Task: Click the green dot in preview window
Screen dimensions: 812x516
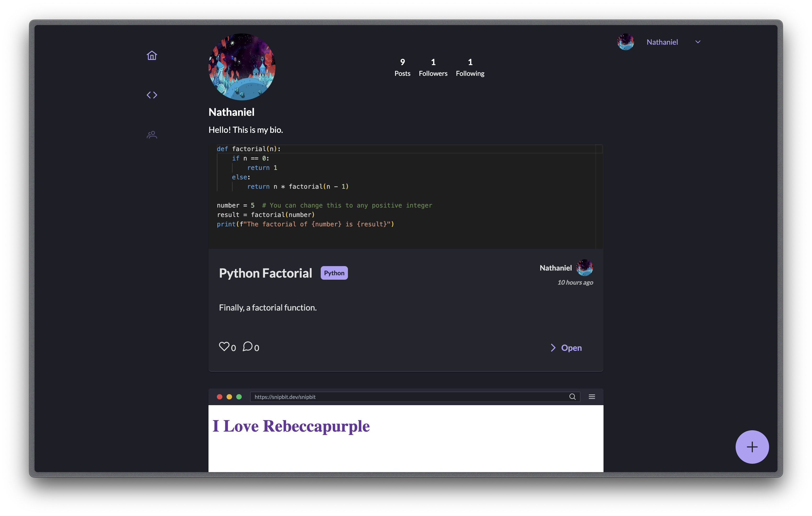Action: point(239,397)
